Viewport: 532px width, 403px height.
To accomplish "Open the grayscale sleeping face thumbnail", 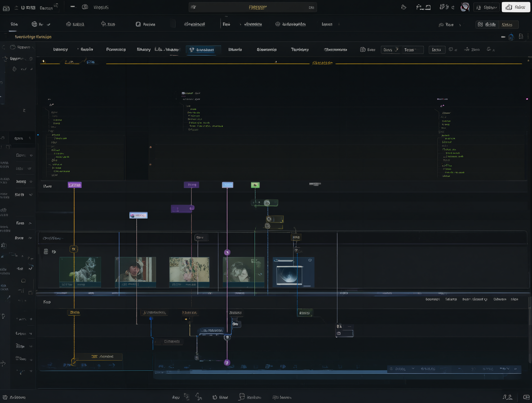I will coord(244,272).
